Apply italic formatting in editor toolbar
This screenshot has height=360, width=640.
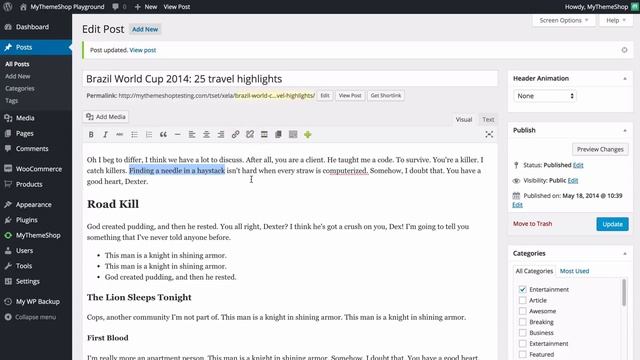click(105, 135)
